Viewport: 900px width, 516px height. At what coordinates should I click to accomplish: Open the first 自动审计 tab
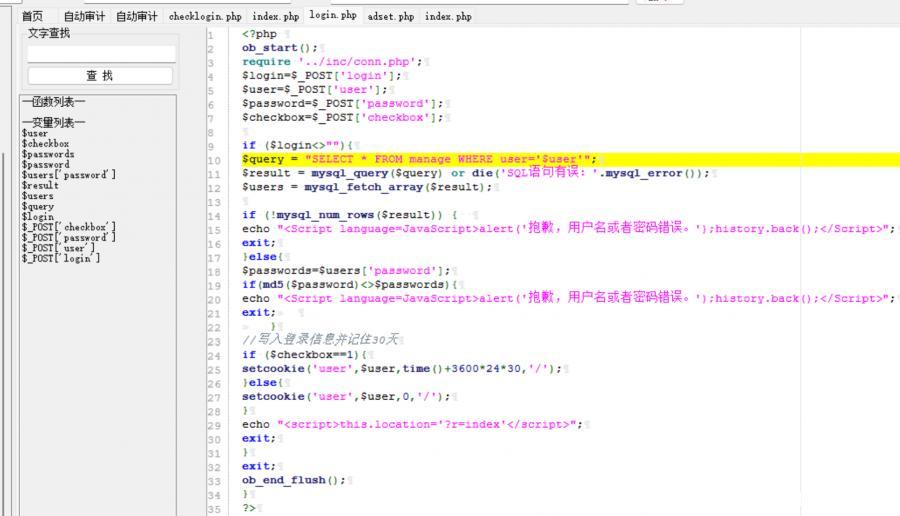[84, 16]
